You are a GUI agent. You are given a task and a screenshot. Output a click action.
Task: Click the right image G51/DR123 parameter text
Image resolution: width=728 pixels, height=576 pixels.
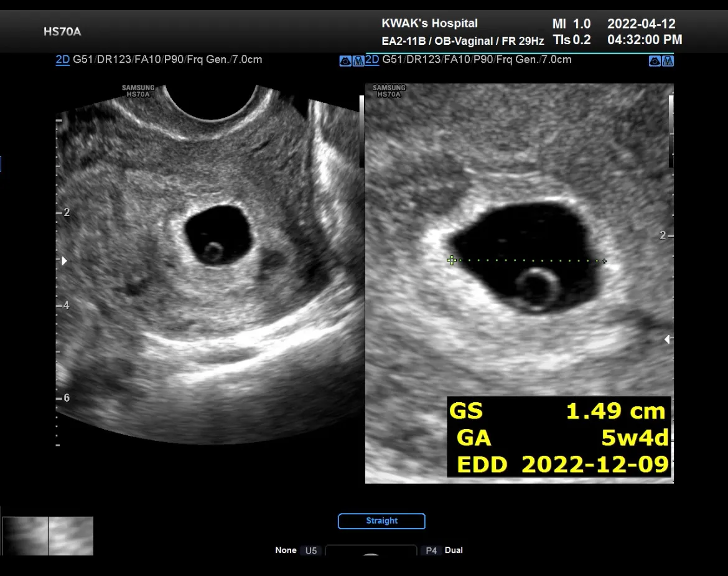point(477,59)
